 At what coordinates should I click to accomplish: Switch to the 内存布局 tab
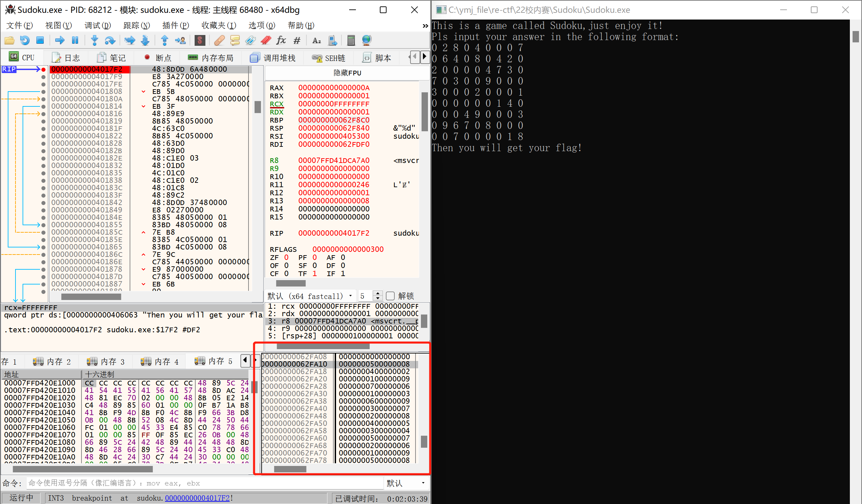pyautogui.click(x=211, y=58)
